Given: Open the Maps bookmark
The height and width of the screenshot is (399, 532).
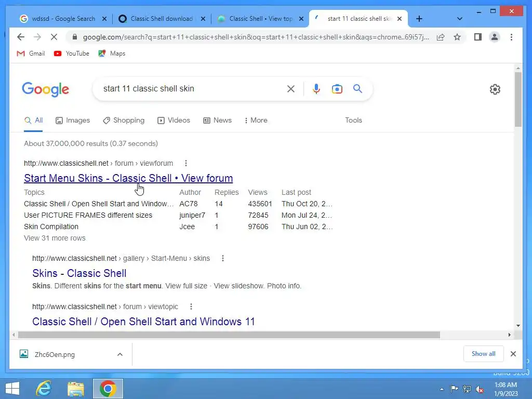Looking at the screenshot, I should click(x=112, y=54).
